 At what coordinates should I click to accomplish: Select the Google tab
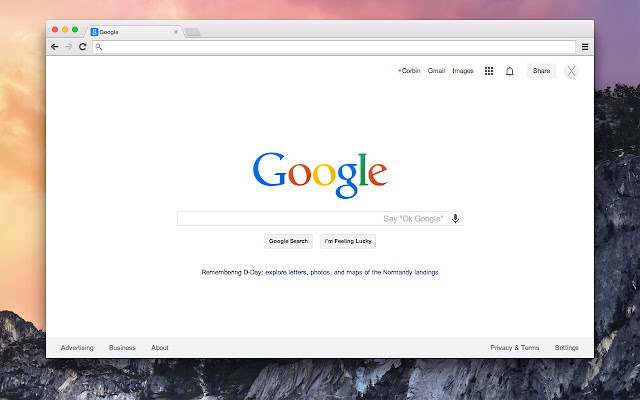click(x=133, y=32)
